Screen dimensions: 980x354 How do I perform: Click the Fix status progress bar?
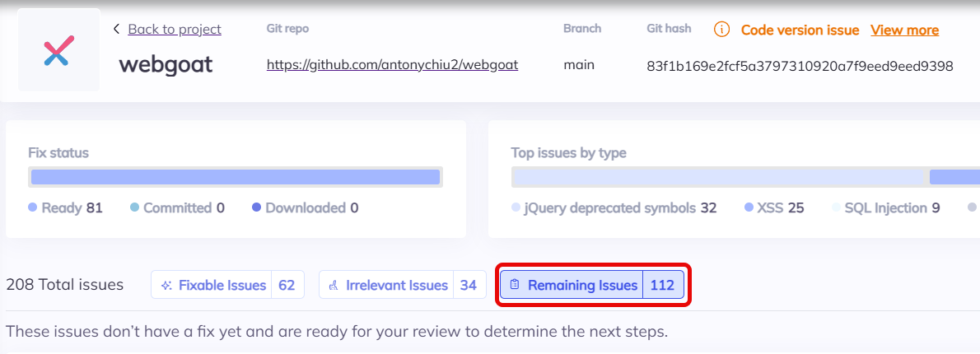tap(236, 176)
